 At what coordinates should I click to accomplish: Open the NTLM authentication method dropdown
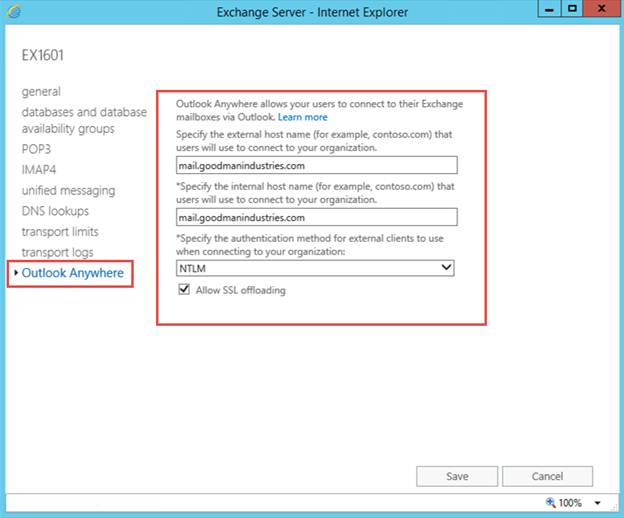coord(315,268)
